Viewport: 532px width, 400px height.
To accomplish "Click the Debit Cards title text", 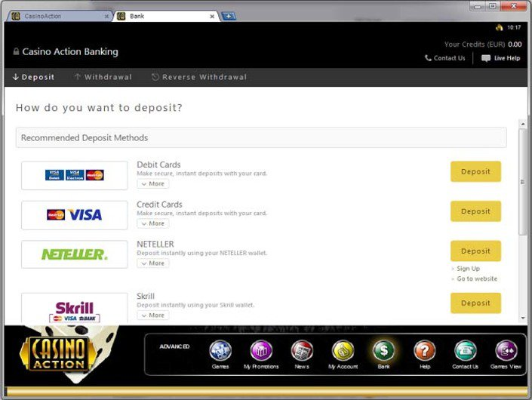I will point(158,165).
